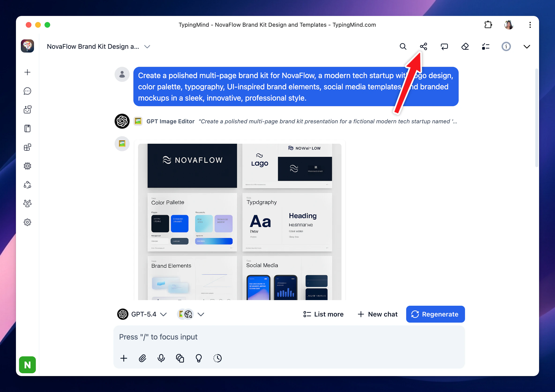The image size is (555, 392).
Task: Click the generated brand kit image
Action: click(x=240, y=222)
